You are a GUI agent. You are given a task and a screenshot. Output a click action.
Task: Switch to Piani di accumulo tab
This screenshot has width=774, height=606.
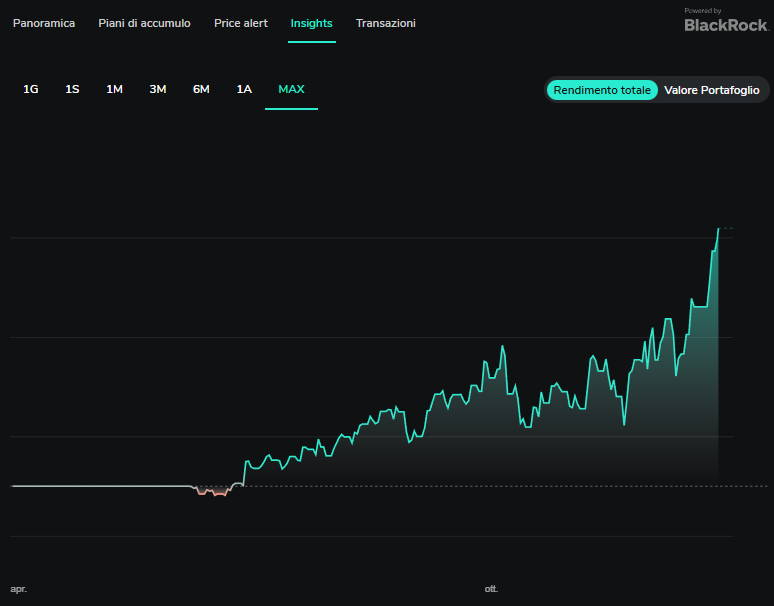pos(144,23)
